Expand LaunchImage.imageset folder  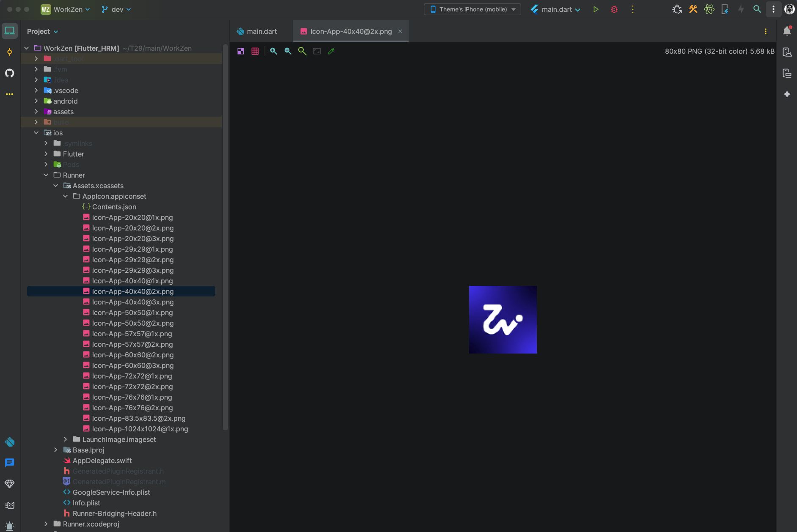[x=66, y=439]
